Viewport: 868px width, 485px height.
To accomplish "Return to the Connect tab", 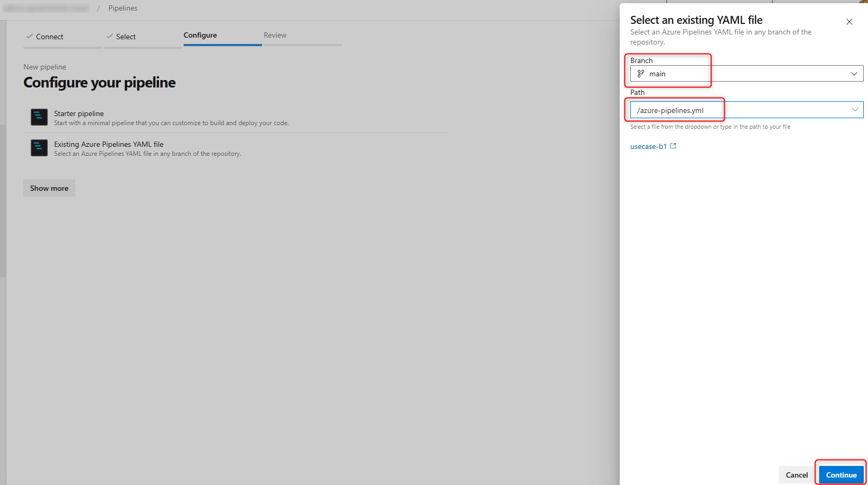I will [x=48, y=36].
